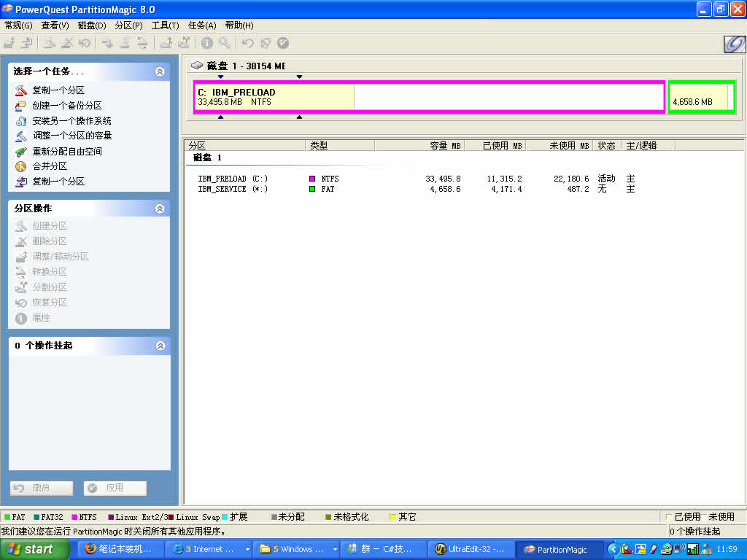The image size is (747, 560).
Task: Click the curved undo arrow toolbar icon
Action: [x=247, y=43]
